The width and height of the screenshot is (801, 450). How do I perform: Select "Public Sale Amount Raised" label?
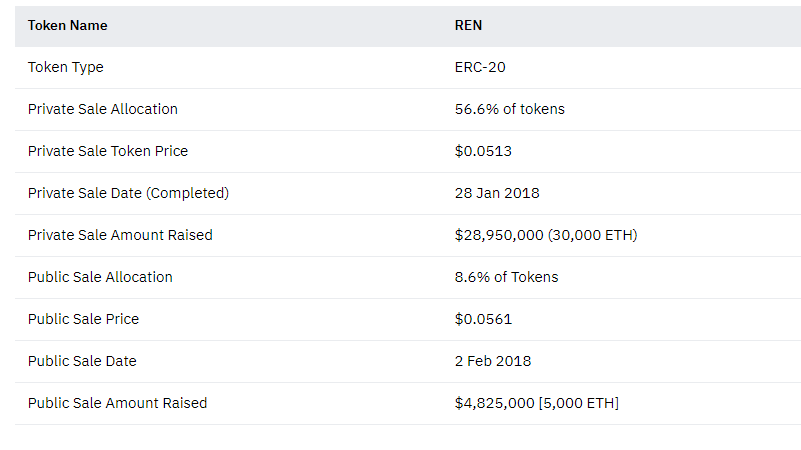[x=117, y=403]
